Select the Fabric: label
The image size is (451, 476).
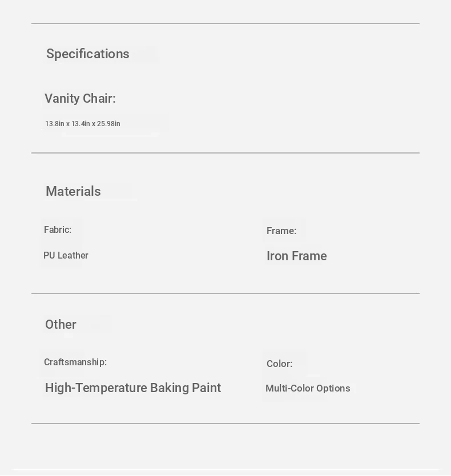pyautogui.click(x=58, y=230)
